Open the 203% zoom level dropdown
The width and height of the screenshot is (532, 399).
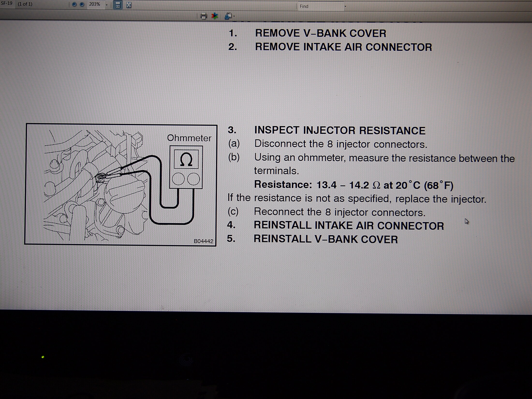[106, 5]
